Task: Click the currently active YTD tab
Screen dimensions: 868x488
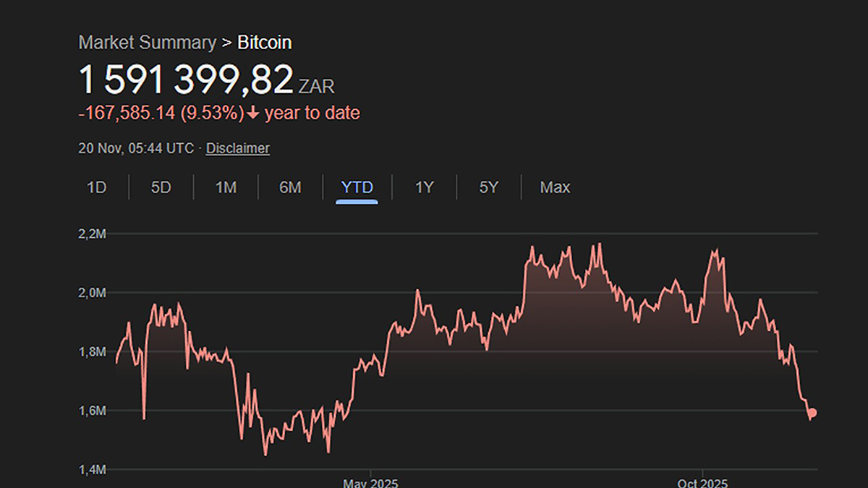Action: tap(356, 187)
